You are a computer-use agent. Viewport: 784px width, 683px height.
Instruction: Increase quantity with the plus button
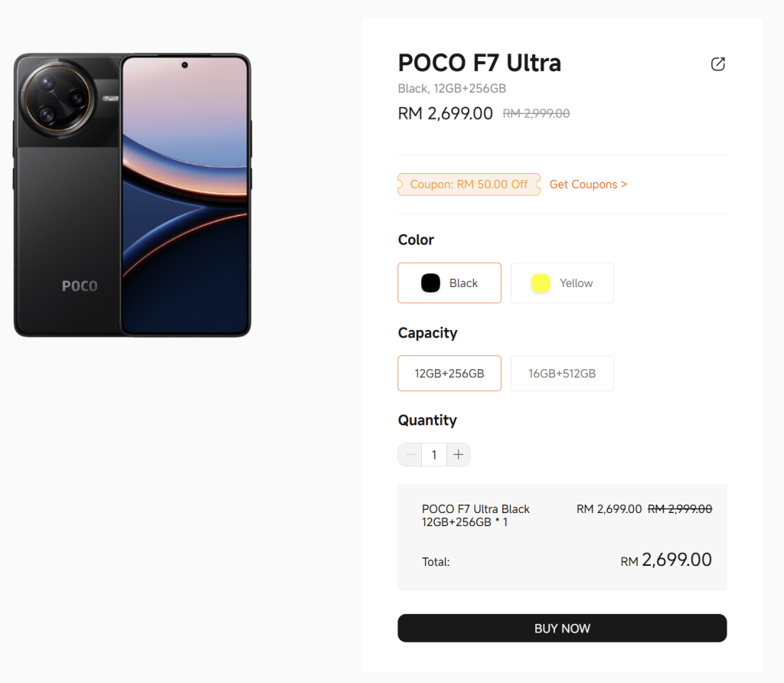(x=458, y=455)
